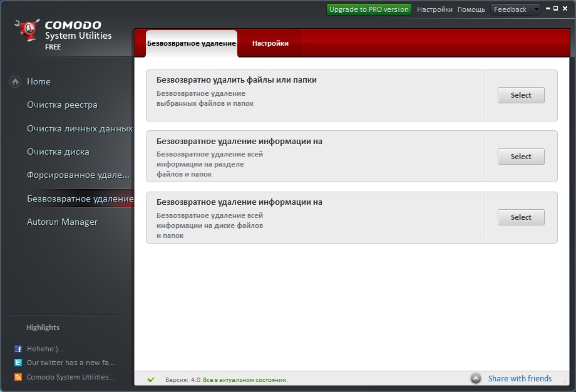Switch to the Безвозвратное удаление tab
The height and width of the screenshot is (392, 576).
click(x=192, y=43)
